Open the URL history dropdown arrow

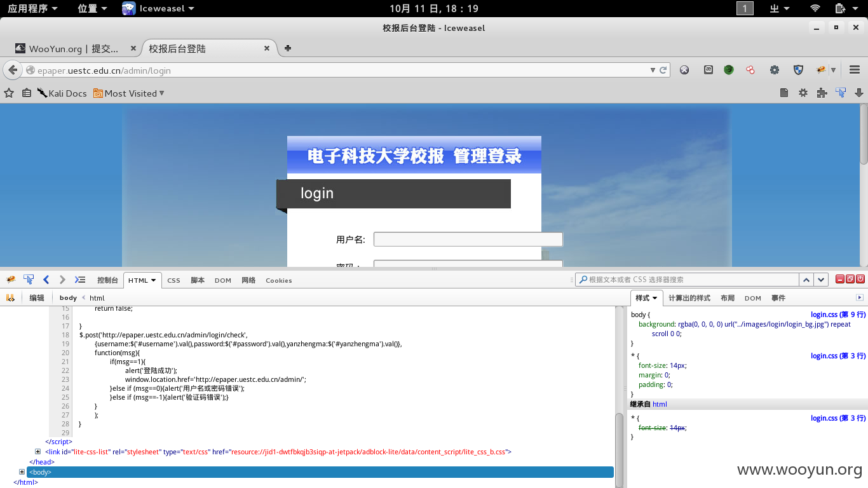pos(653,71)
